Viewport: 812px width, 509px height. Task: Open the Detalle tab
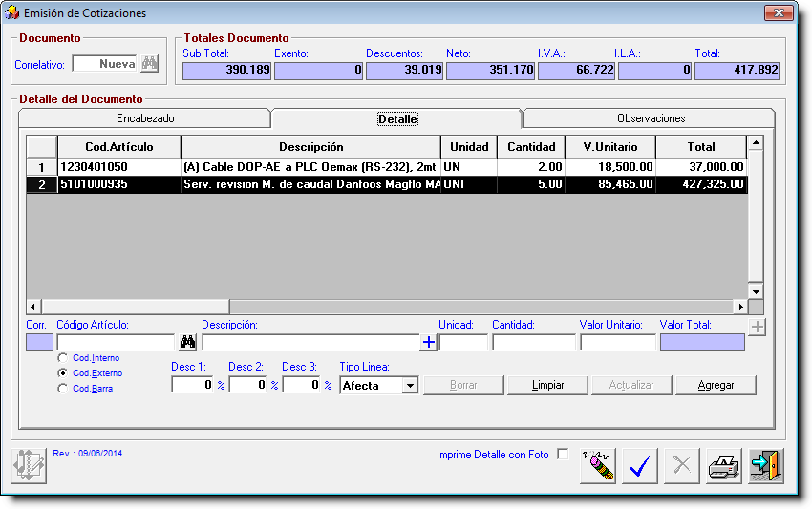click(x=397, y=118)
